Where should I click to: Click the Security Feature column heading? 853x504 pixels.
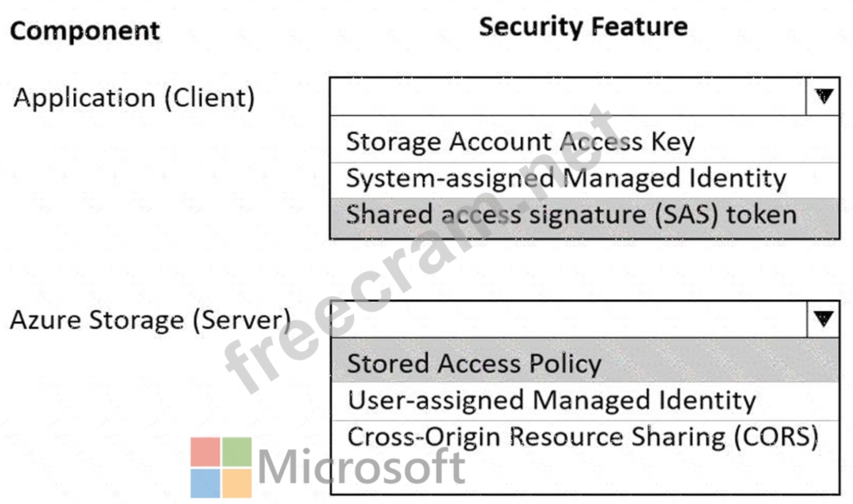point(583,26)
